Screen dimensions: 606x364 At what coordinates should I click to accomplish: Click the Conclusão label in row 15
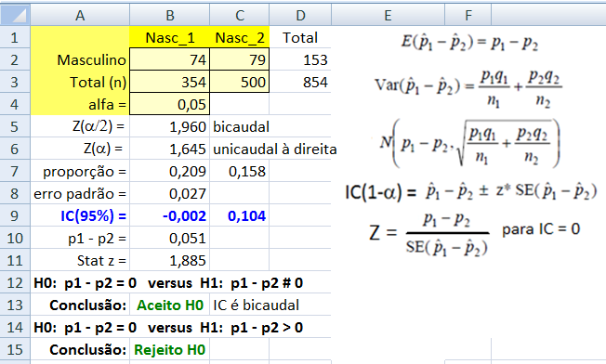pyautogui.click(x=80, y=350)
